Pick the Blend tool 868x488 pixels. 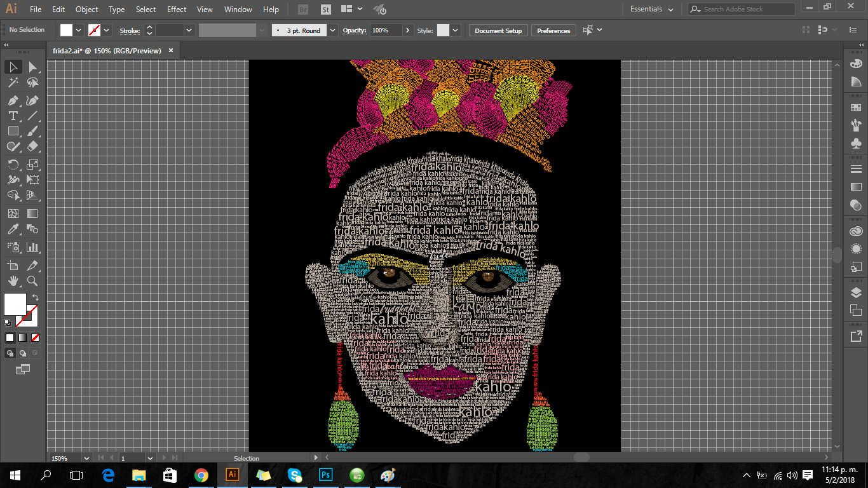(x=32, y=229)
